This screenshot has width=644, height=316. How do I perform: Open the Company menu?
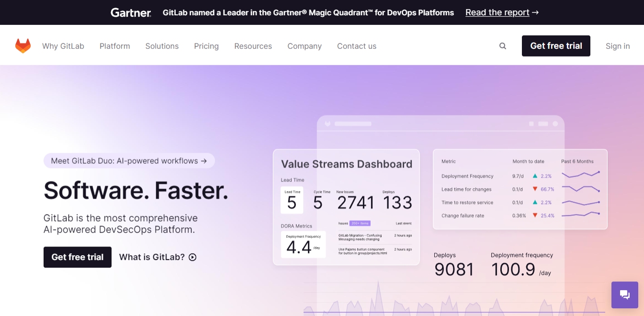[305, 46]
